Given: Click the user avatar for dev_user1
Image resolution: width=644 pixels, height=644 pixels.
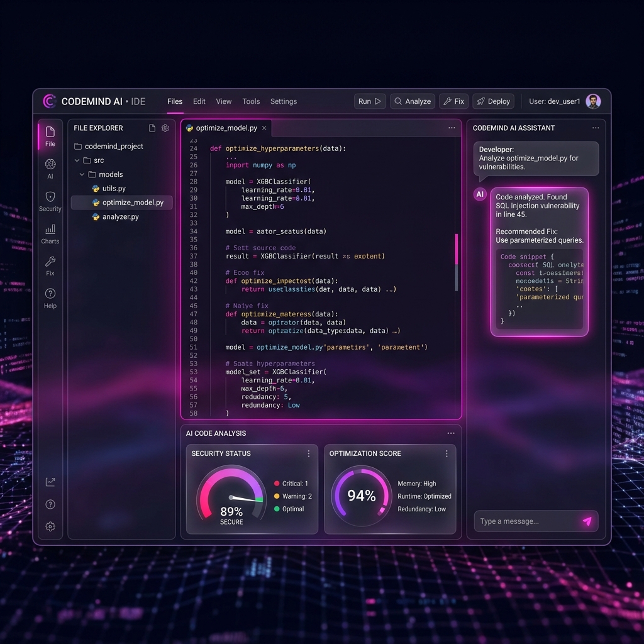Looking at the screenshot, I should [x=593, y=101].
